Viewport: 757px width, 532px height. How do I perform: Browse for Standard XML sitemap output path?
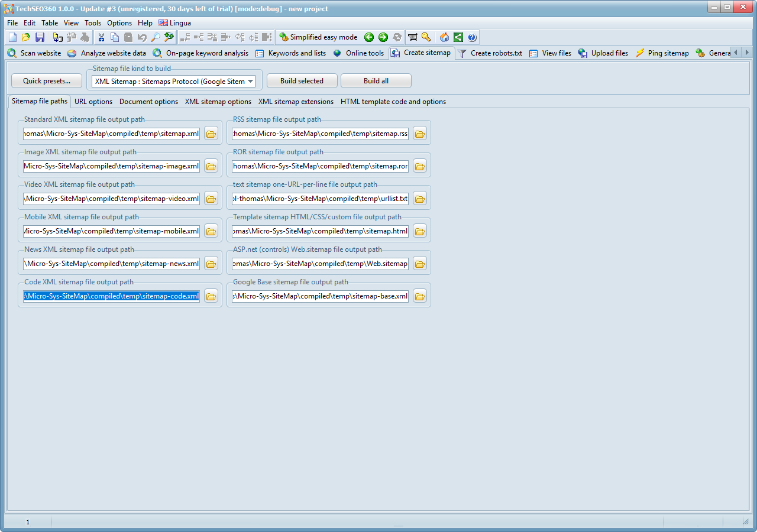211,134
